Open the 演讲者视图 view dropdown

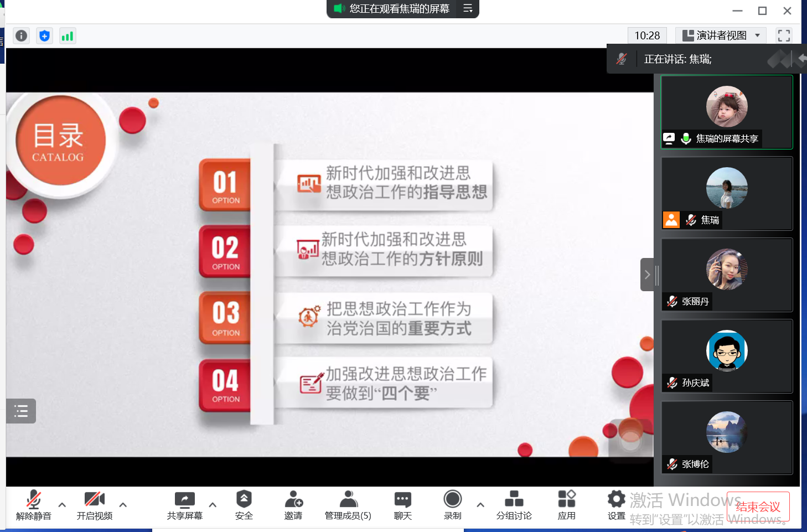point(721,35)
